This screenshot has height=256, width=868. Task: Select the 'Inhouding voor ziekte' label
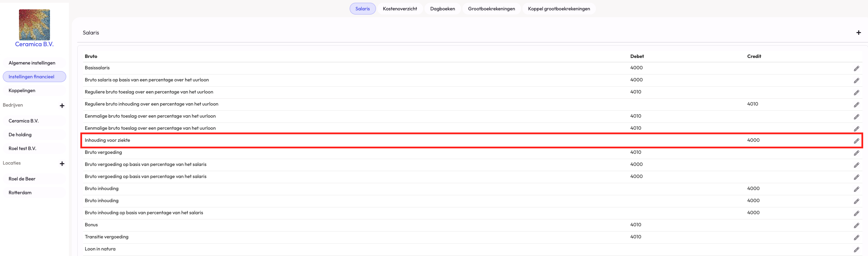[x=108, y=140]
